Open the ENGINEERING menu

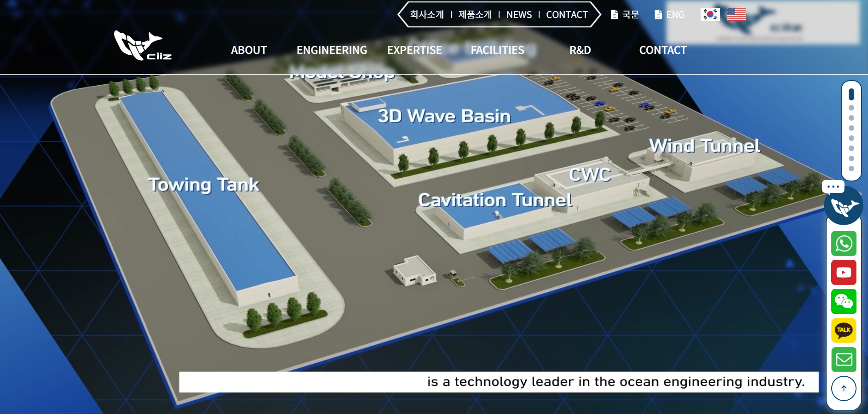(332, 50)
